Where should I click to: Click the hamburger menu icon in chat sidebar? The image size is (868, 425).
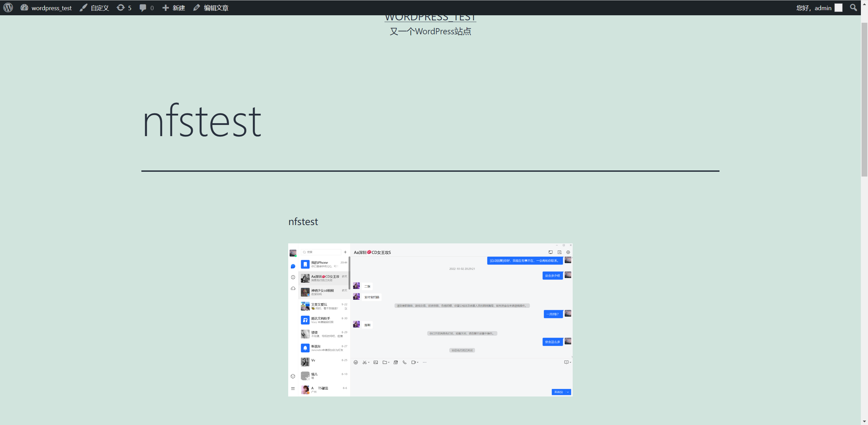tap(293, 388)
